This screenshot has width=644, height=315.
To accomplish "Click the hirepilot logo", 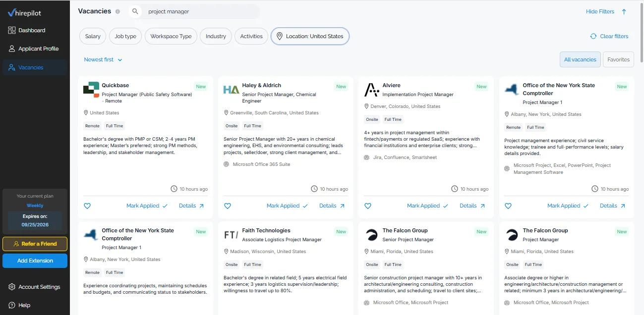I will (x=24, y=12).
